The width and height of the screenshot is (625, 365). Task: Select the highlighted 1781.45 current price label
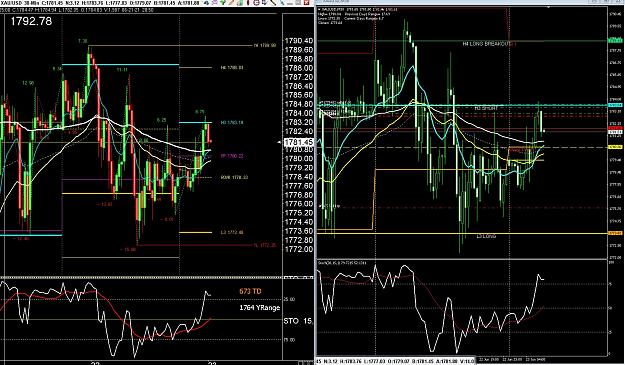tap(299, 142)
